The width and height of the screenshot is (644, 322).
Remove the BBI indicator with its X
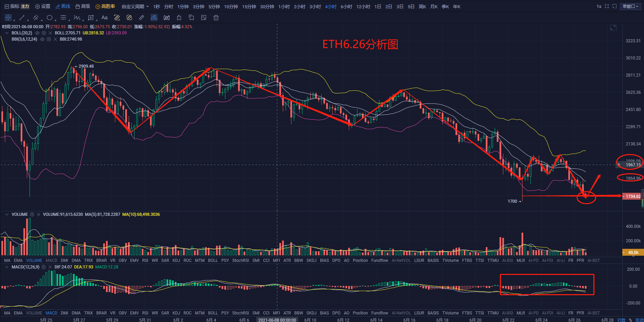pyautogui.click(x=55, y=39)
